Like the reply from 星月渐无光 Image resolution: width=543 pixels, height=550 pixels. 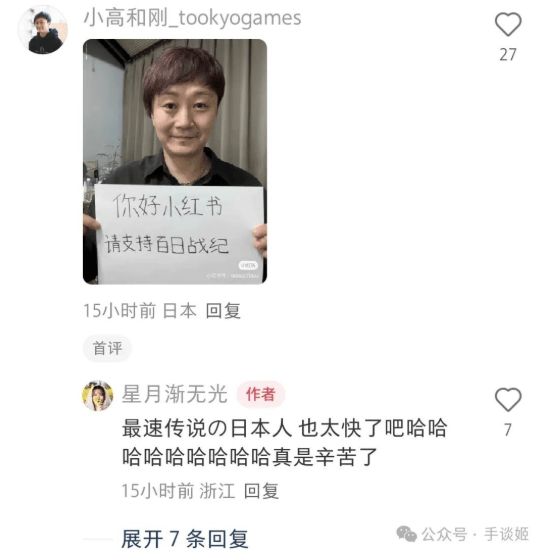(508, 400)
